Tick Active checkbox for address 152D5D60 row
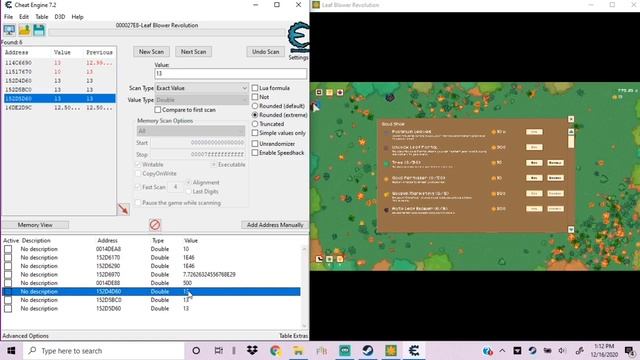The height and width of the screenshot is (360, 640). tap(8, 309)
